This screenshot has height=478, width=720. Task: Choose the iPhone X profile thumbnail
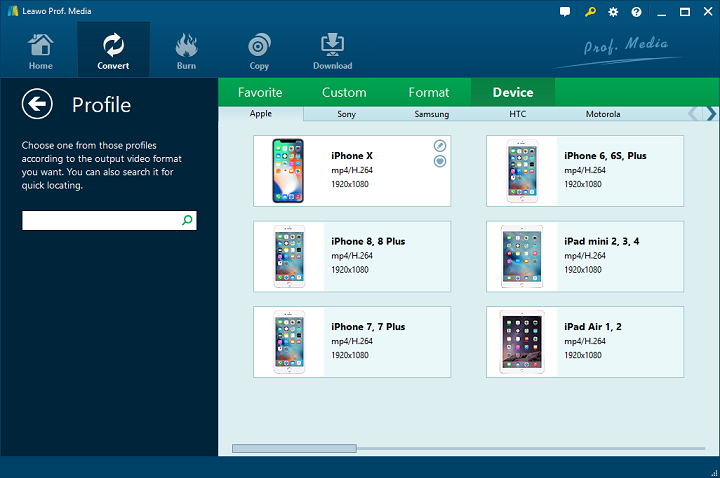coord(288,171)
